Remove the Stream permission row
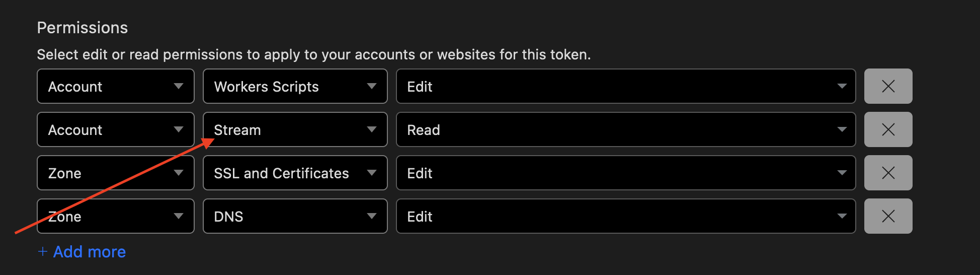The width and height of the screenshot is (980, 275). pyautogui.click(x=888, y=129)
